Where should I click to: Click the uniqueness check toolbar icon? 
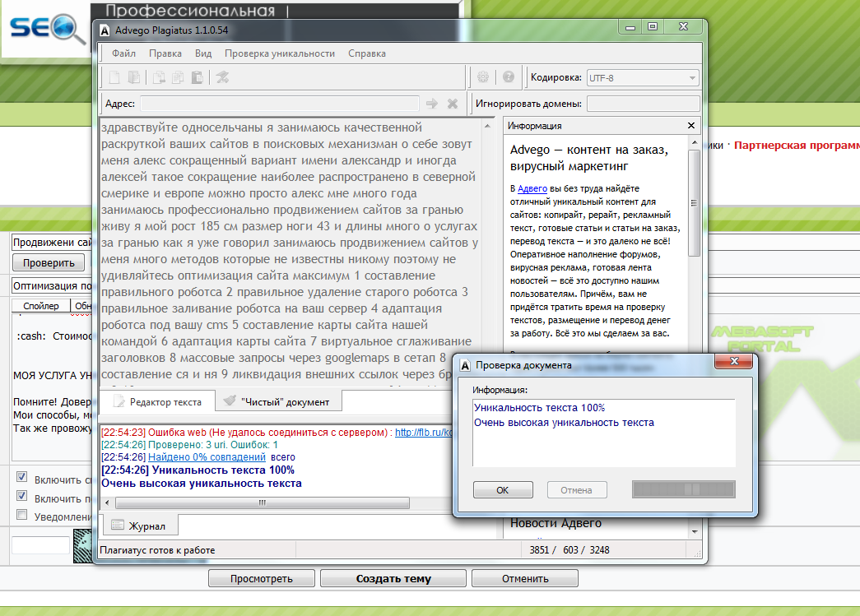222,77
